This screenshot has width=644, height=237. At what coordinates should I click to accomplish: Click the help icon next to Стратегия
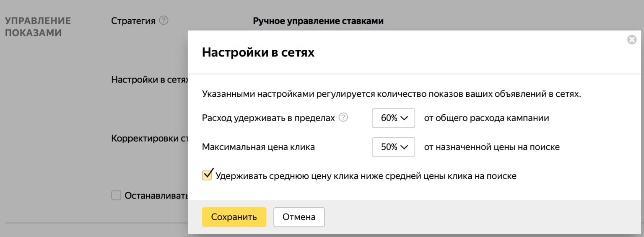(x=164, y=21)
